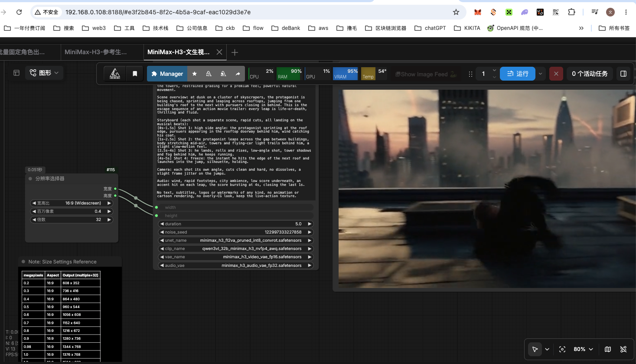
Task: Click the share arrow icon beside Manager
Action: (238, 74)
